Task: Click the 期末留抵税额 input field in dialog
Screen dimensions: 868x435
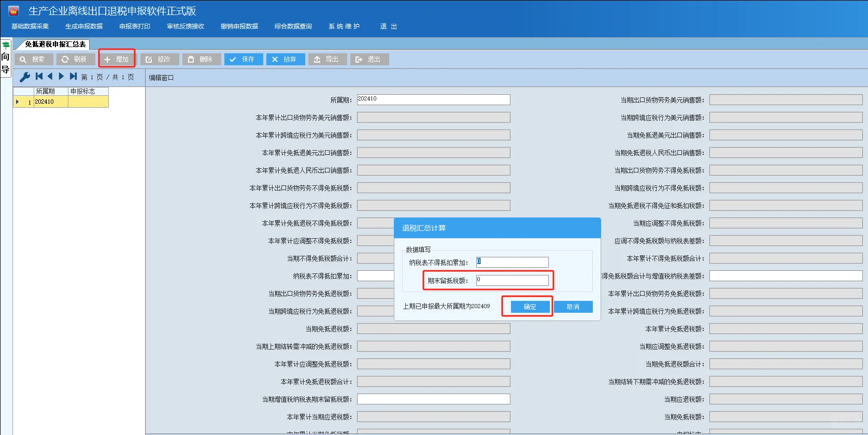Action: pos(512,280)
